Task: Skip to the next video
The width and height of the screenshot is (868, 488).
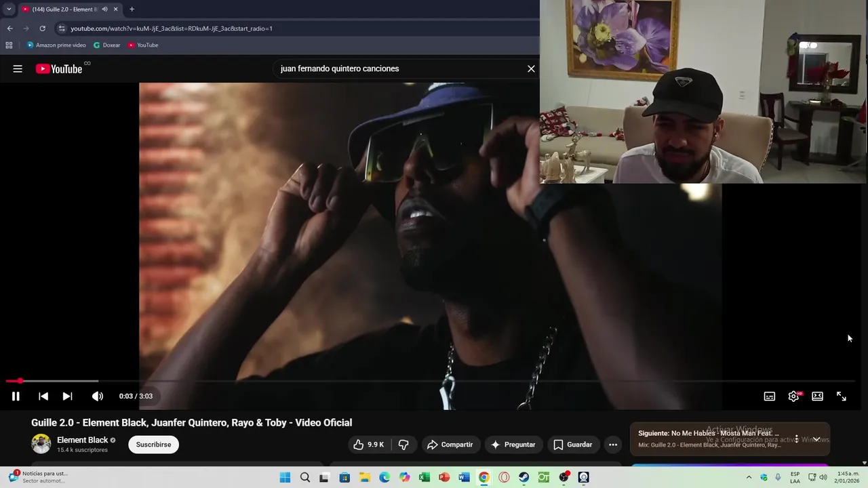Action: click(67, 396)
